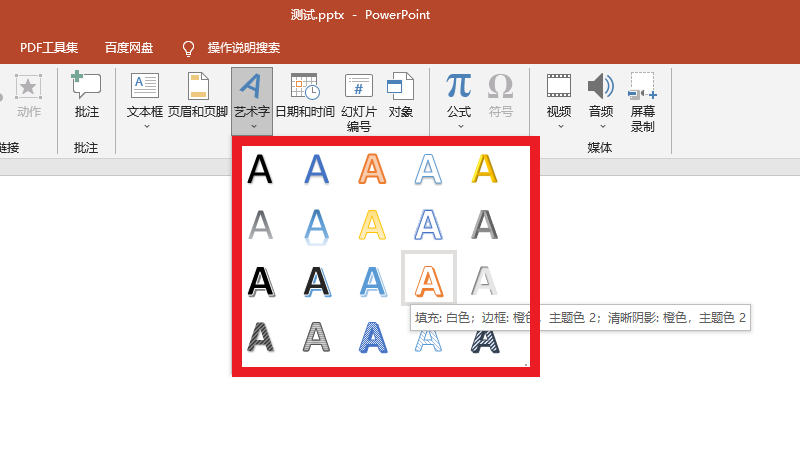Expand the 文本框 text box dropdown
Image resolution: width=800 pixels, height=450 pixels.
coord(146,126)
